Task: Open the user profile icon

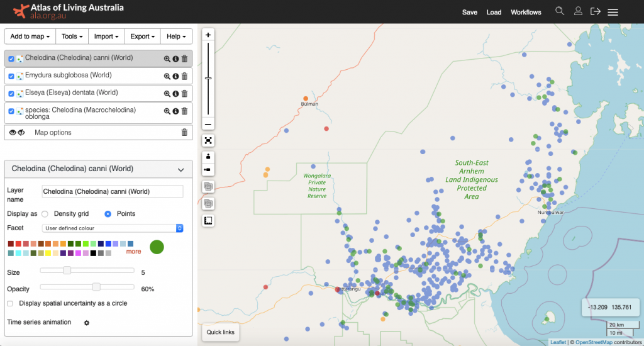Action: pos(578,11)
